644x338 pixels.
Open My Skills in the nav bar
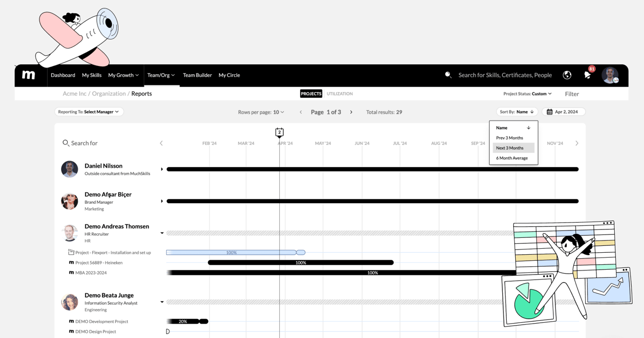[92, 75]
